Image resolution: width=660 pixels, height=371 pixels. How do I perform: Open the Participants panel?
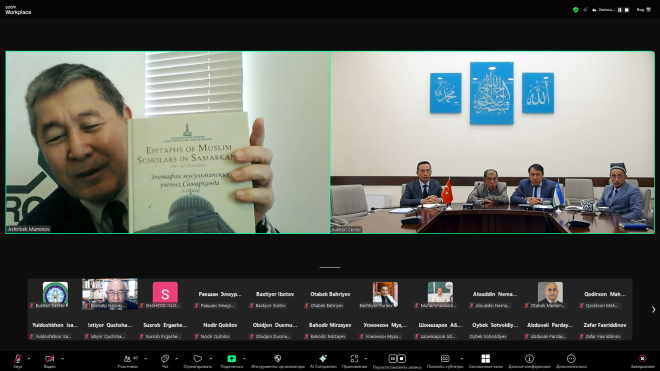128,359
